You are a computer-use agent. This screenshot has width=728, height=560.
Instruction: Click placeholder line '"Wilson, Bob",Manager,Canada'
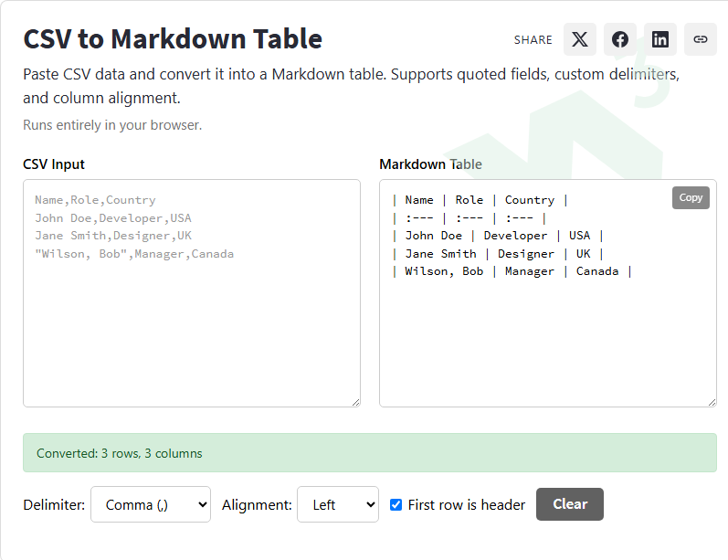(x=134, y=254)
